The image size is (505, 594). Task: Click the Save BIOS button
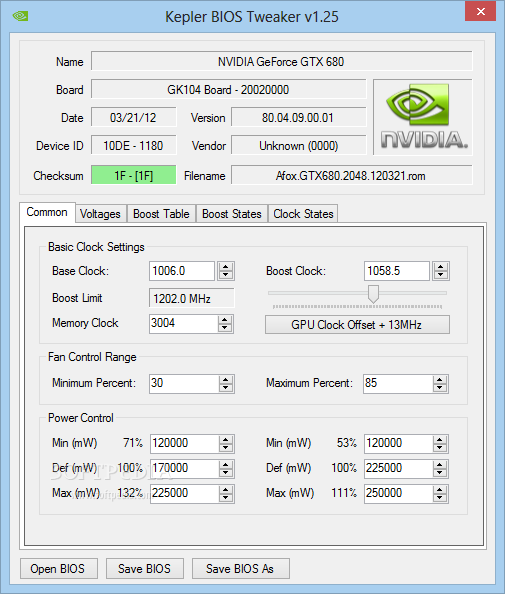tap(145, 569)
